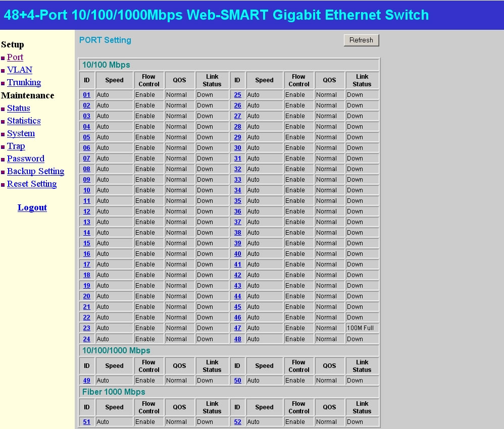Viewport: 504px width, 429px height.
Task: Open the Statistics page
Action: coord(24,121)
